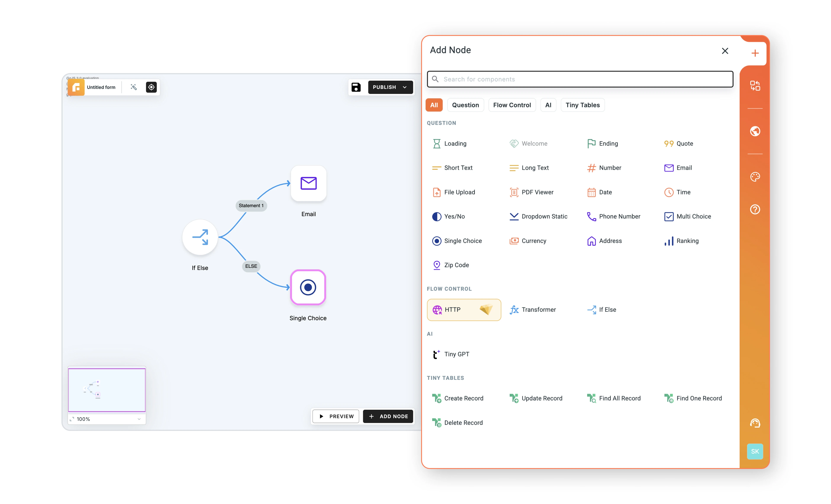The image size is (831, 504).
Task: Click the magic wand icon in the toolbar
Action: tap(134, 87)
